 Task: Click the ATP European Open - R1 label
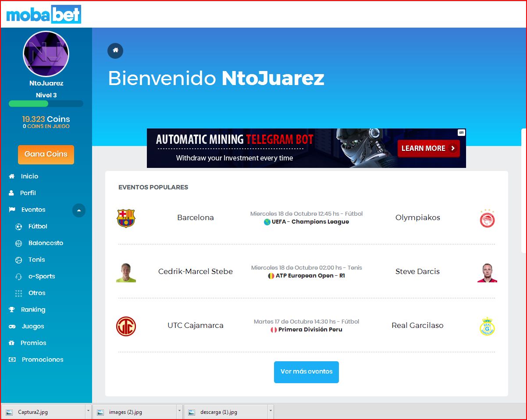[310, 276]
